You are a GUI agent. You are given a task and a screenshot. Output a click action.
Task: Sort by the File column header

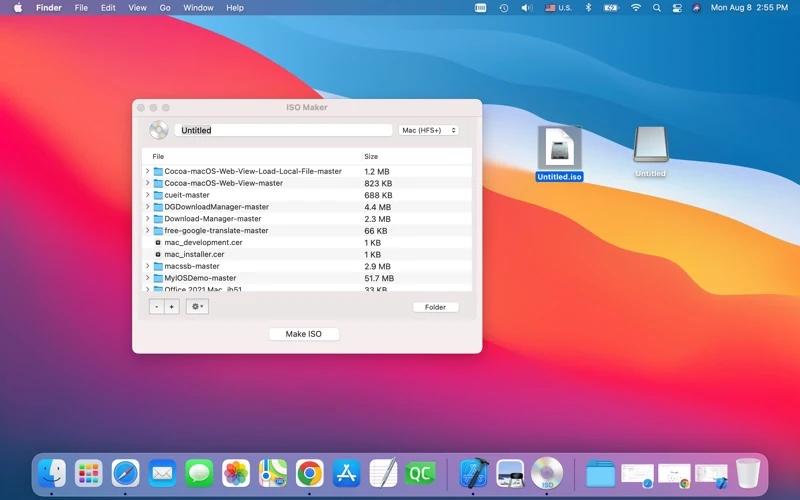click(x=252, y=156)
